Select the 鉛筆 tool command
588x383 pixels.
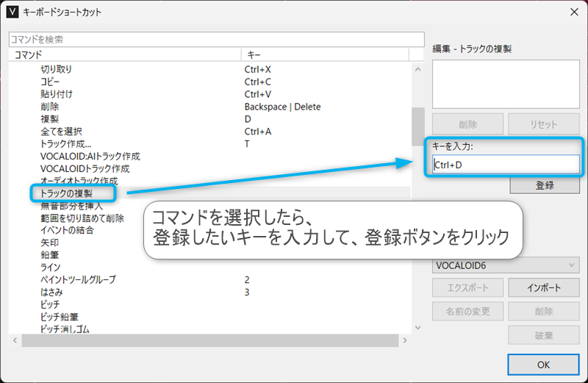tap(49, 255)
